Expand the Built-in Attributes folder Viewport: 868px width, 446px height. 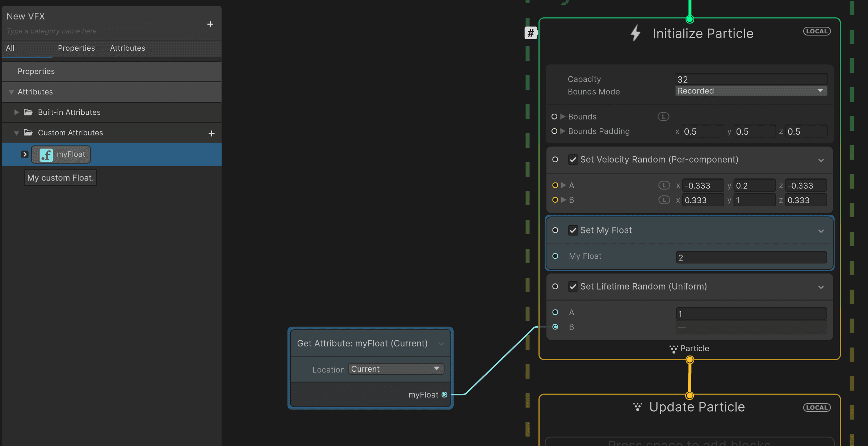click(16, 112)
